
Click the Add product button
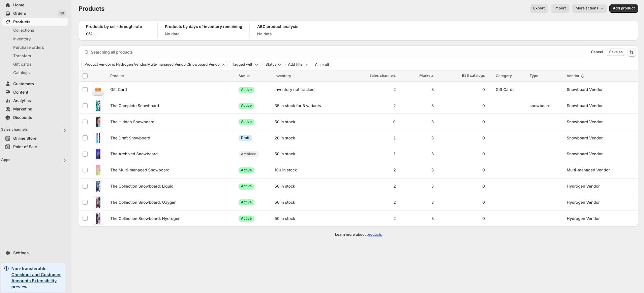tap(623, 8)
